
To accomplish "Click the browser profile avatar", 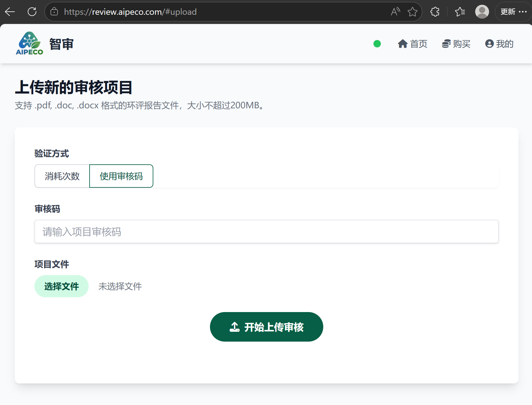I will point(482,12).
